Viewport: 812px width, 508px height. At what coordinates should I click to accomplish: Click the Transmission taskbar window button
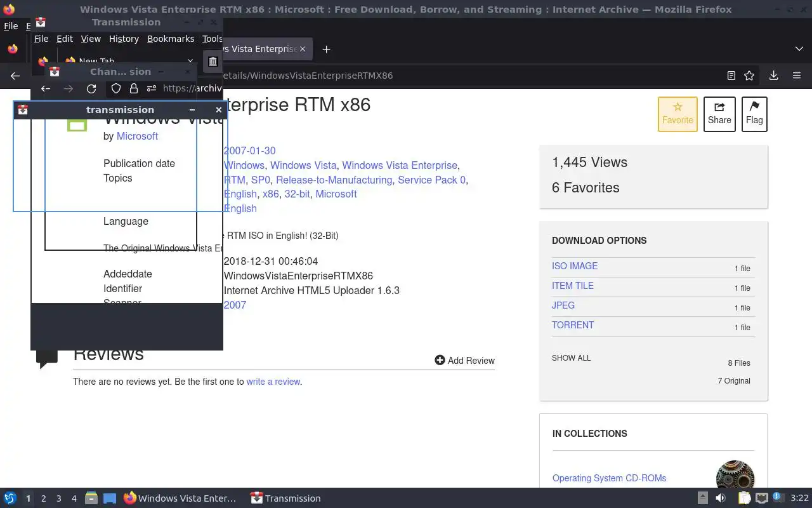(x=286, y=498)
